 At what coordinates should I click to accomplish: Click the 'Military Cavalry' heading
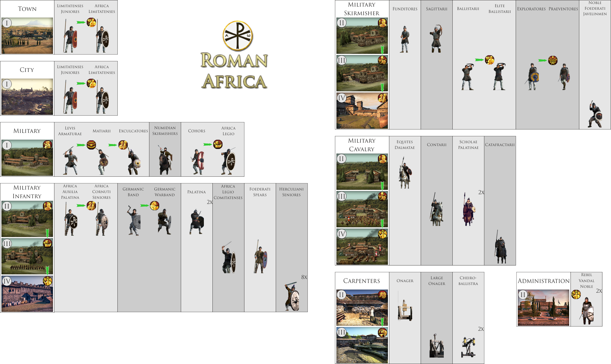[x=362, y=145]
